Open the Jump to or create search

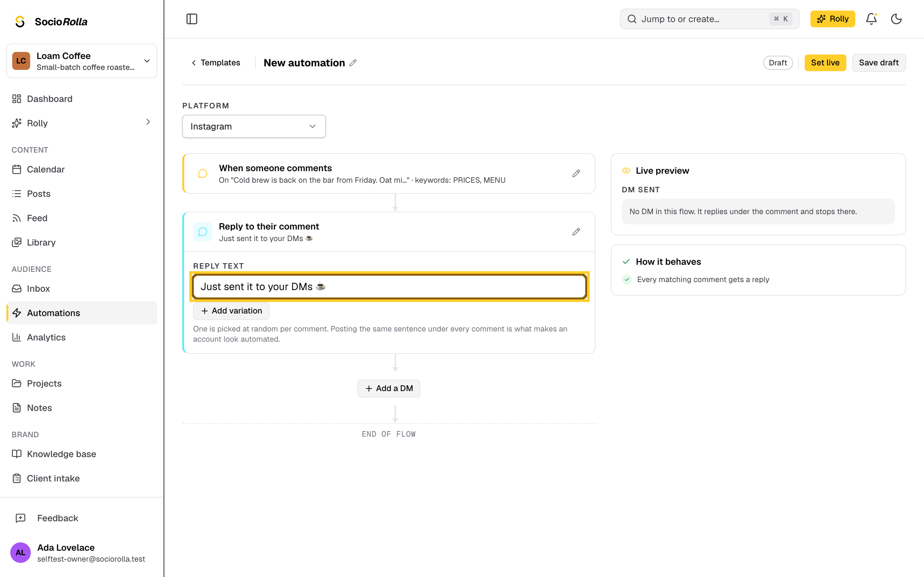(x=709, y=19)
